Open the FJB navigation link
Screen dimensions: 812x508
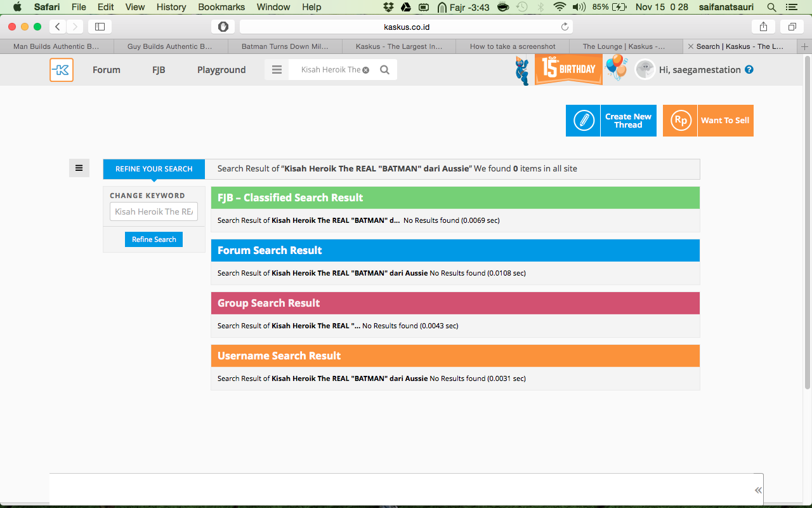159,70
